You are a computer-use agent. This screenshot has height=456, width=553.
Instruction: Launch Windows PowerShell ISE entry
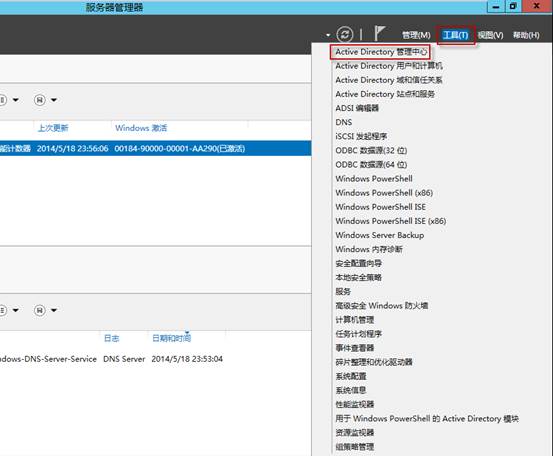click(x=381, y=207)
